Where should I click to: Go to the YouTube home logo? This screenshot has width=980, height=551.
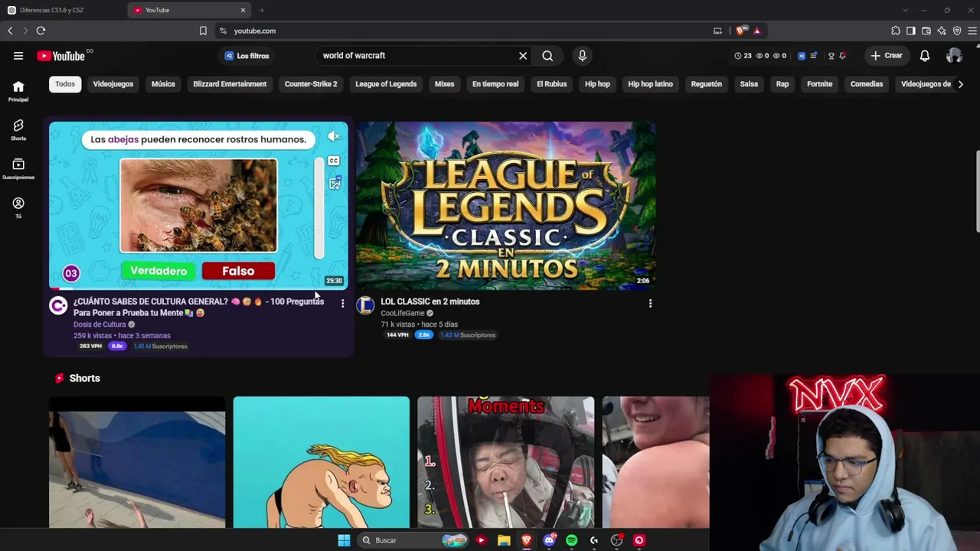coord(60,56)
